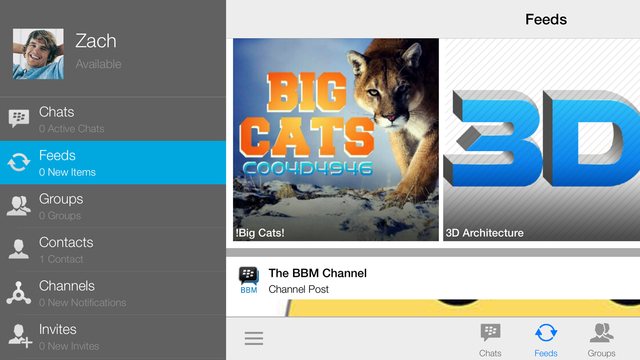Tap the 0 Groups subtitle
This screenshot has height=360, width=640.
(x=60, y=216)
